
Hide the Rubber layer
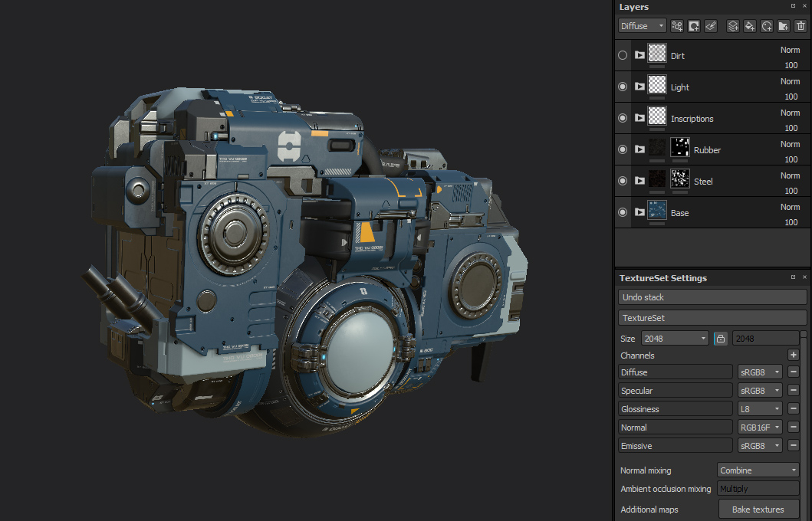[623, 150]
